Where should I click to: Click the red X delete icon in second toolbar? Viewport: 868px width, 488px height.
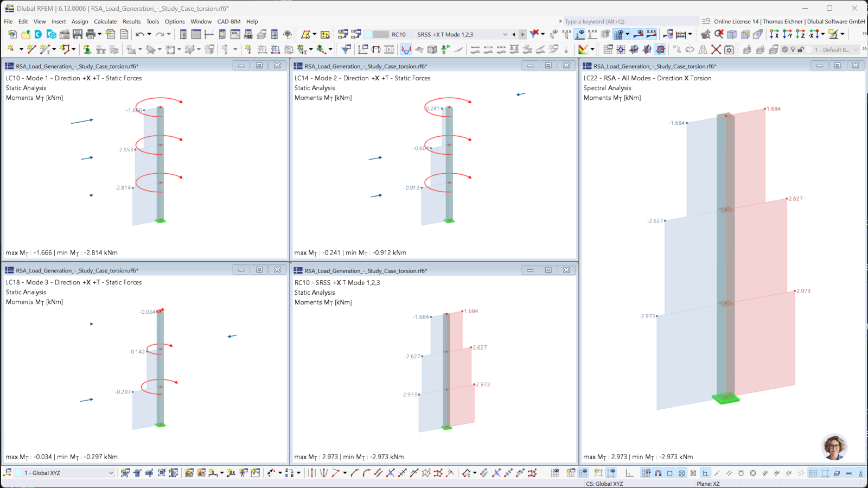click(x=716, y=49)
